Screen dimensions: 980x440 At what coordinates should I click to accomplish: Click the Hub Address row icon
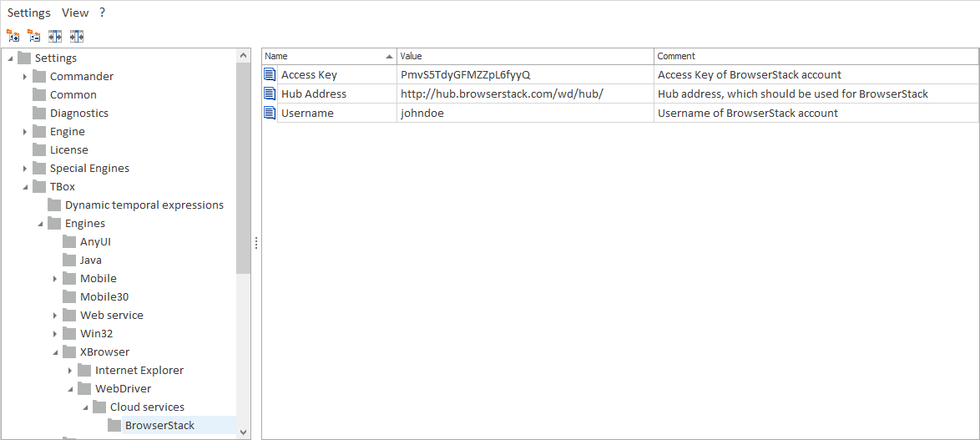(x=270, y=94)
